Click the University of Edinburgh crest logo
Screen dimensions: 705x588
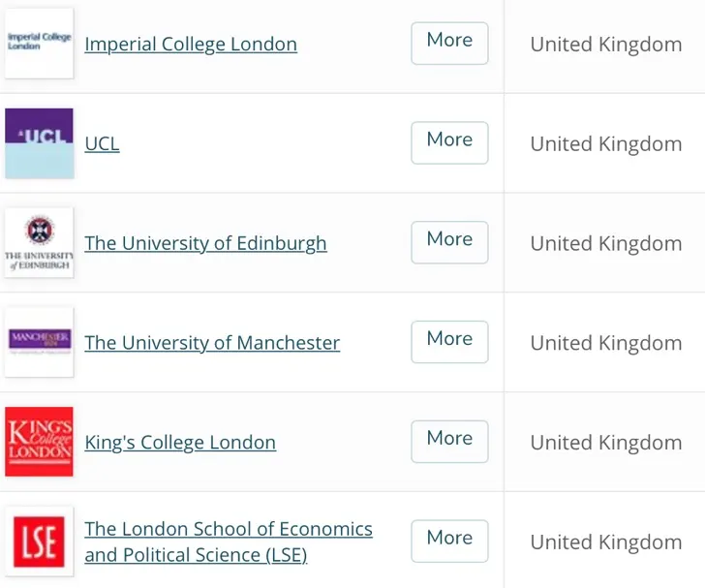(x=39, y=243)
